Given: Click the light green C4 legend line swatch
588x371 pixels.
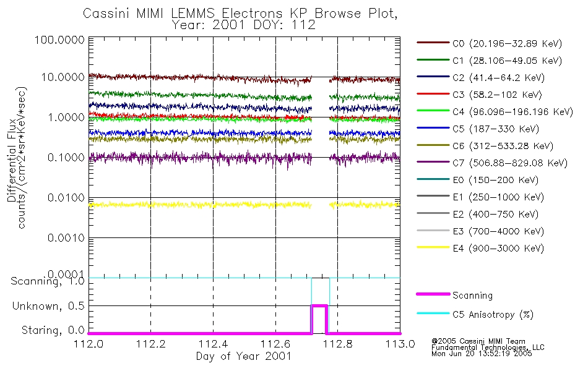Looking at the screenshot, I should (x=433, y=111).
